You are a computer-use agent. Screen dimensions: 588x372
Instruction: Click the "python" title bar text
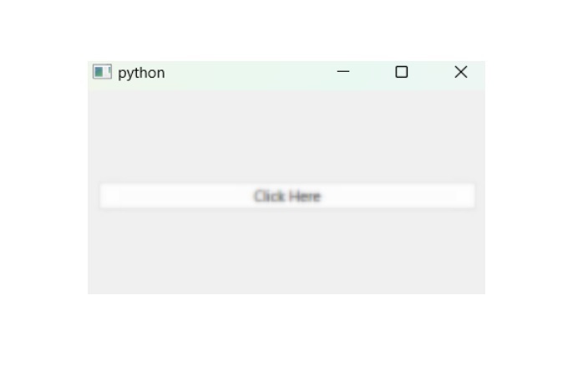click(141, 73)
